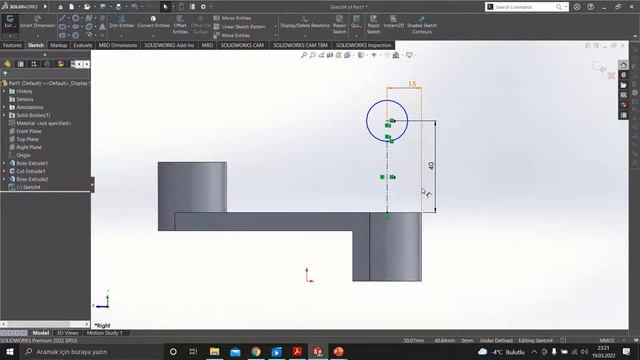This screenshot has height=360, width=640.
Task: Click the Repair Sketch tool
Action: [x=339, y=24]
